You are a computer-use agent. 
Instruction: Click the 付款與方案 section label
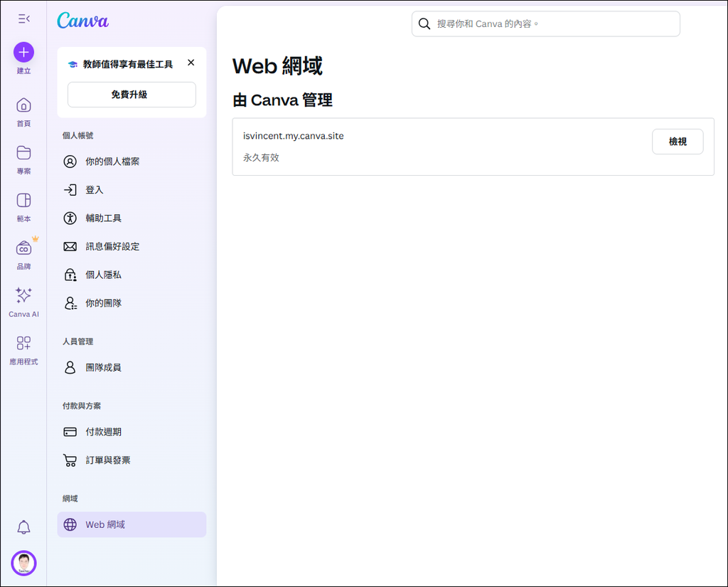82,406
